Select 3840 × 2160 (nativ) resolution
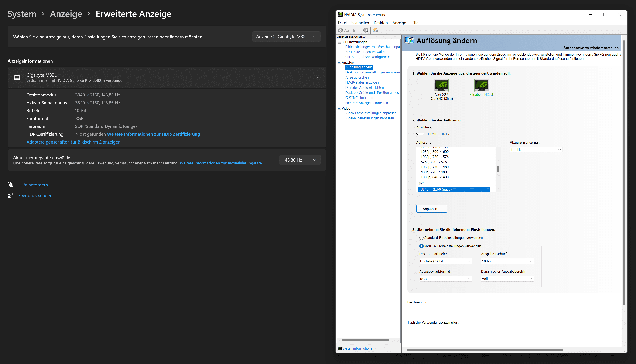The height and width of the screenshot is (364, 636). click(454, 189)
